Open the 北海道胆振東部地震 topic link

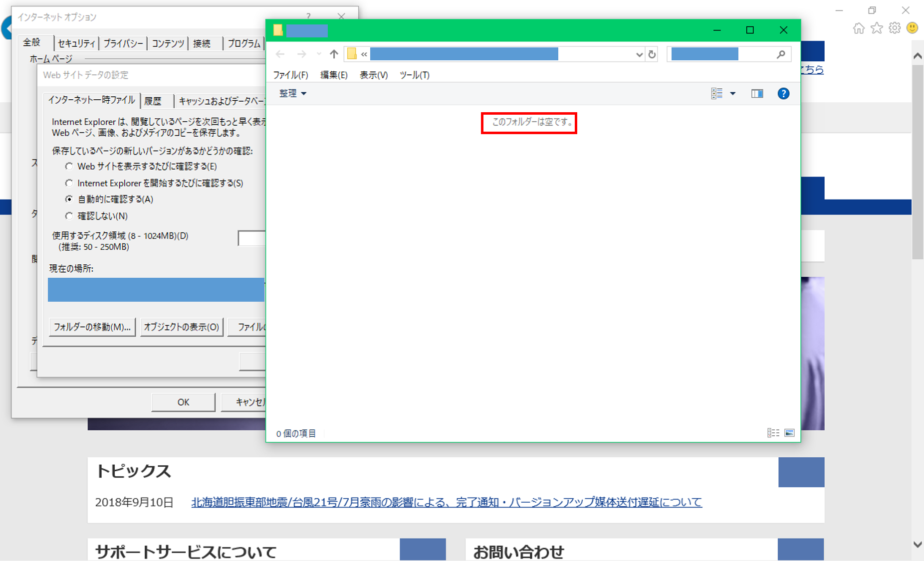point(446,502)
